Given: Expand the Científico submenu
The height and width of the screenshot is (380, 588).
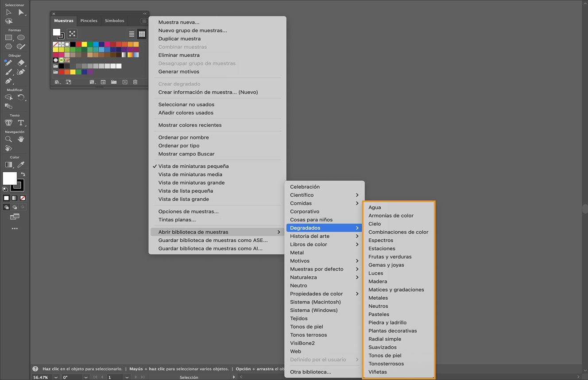Looking at the screenshot, I should pos(324,195).
